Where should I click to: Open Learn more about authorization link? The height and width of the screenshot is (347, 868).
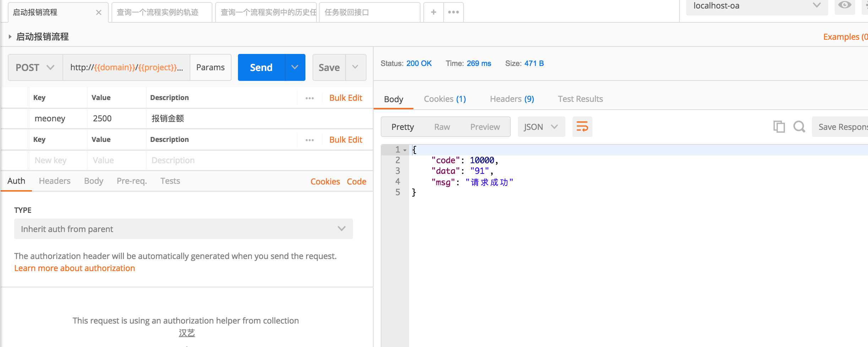pyautogui.click(x=75, y=268)
